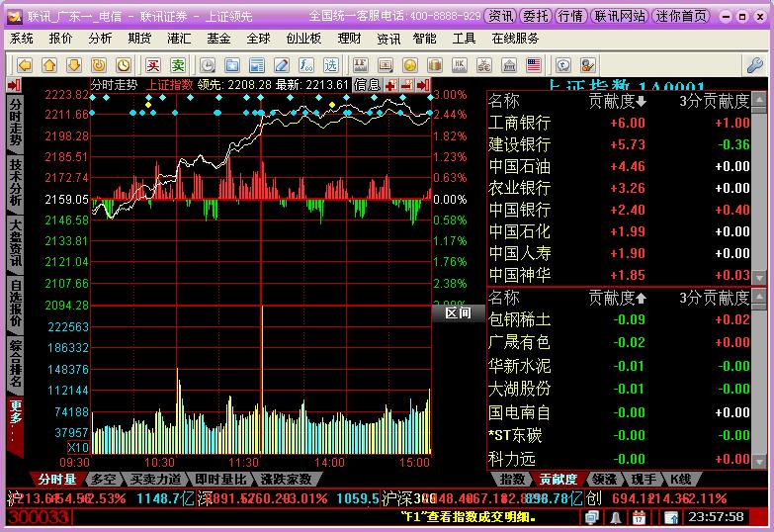Click the gold coin toolbar icon

[409, 65]
